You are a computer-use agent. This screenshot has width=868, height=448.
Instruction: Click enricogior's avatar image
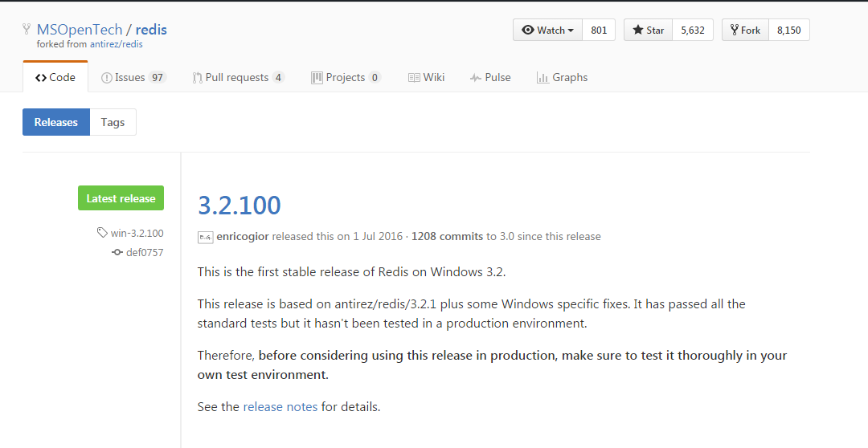[x=206, y=237]
